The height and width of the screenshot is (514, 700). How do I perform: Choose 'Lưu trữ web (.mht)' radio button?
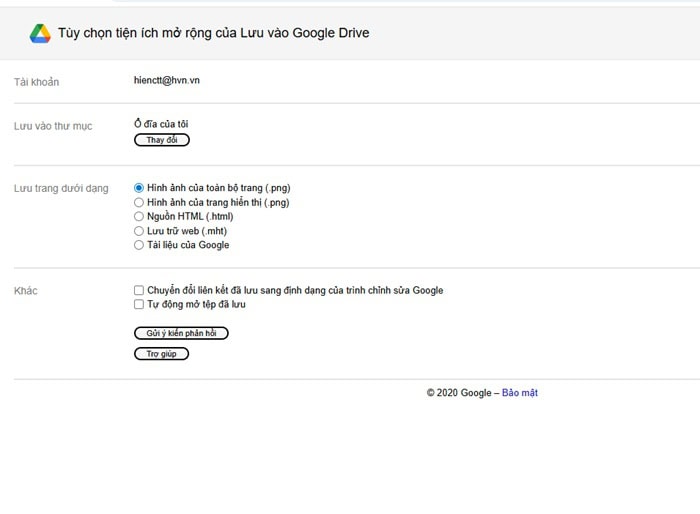[139, 231]
